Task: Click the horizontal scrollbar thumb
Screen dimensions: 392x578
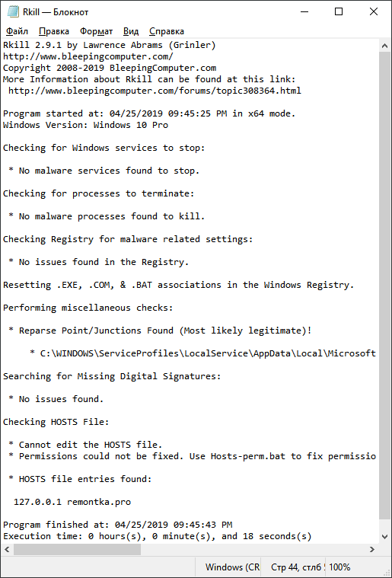Action: point(78,549)
